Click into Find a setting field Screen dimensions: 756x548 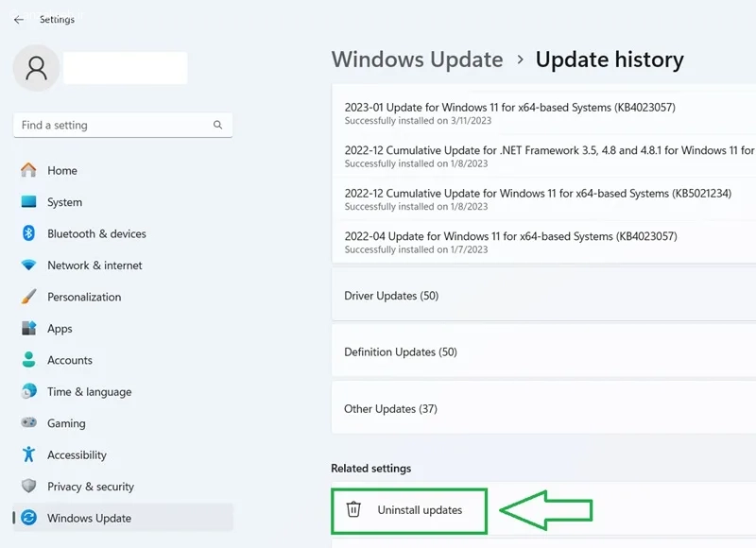[x=123, y=126]
